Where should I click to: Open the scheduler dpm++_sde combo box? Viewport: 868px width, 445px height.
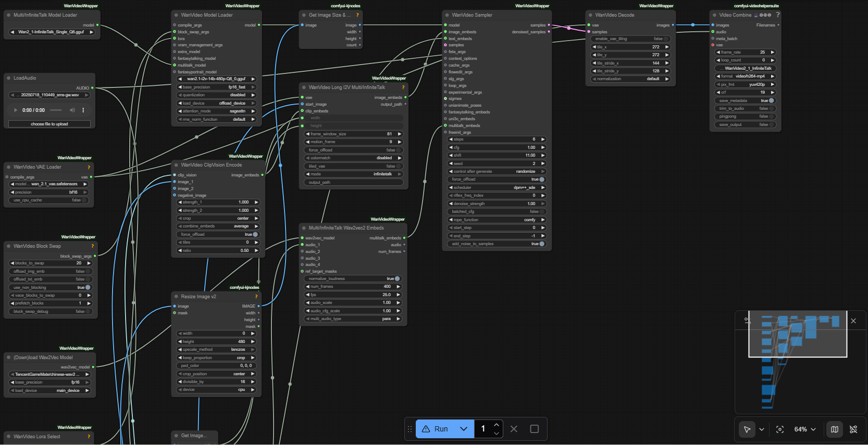pos(497,187)
